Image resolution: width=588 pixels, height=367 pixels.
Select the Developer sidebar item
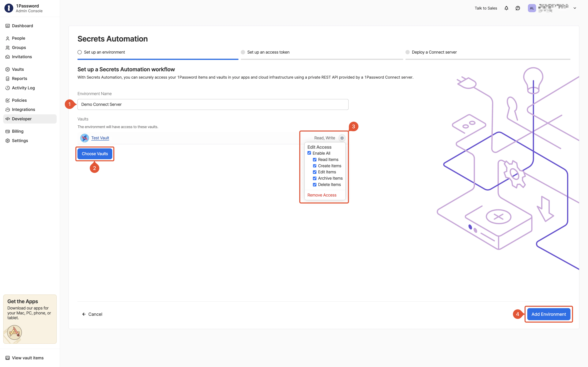(x=30, y=119)
